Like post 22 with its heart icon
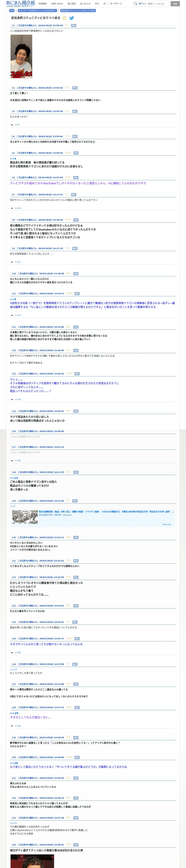Image resolution: width=186 pixels, height=868 pixels. (x=68, y=577)
